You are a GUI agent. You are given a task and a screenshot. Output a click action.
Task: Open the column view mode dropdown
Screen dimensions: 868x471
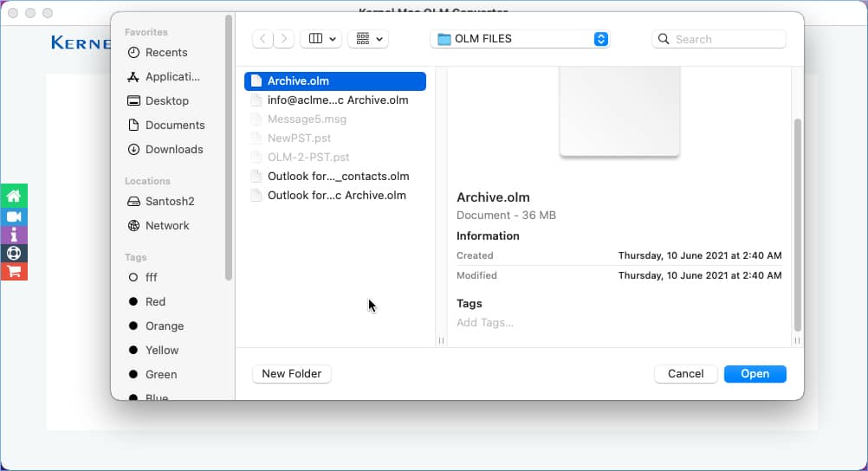pos(321,39)
